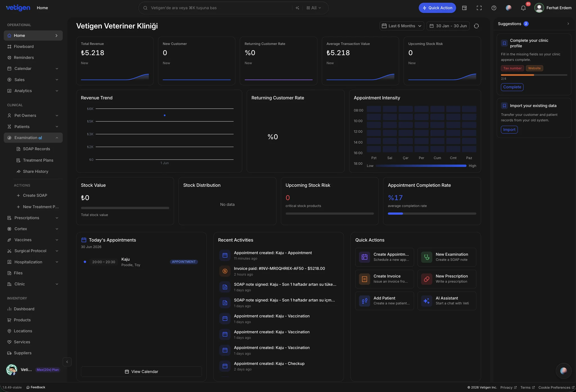Click the Website missing field tag

pos(534,68)
